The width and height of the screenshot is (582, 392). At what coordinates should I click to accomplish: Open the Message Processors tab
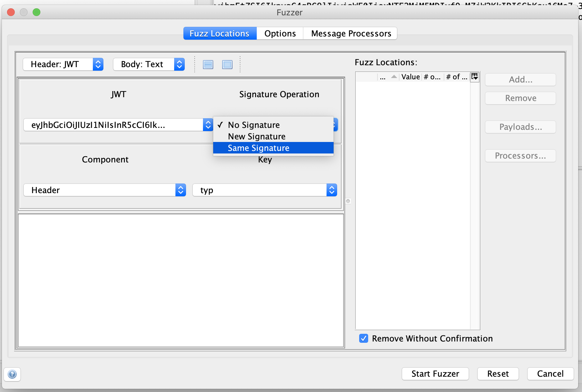coord(350,33)
